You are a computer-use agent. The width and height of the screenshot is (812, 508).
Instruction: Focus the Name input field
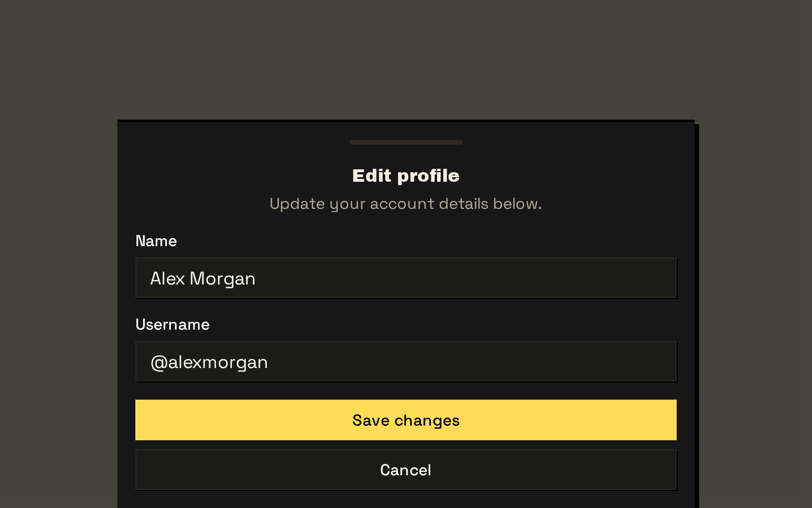[406, 278]
